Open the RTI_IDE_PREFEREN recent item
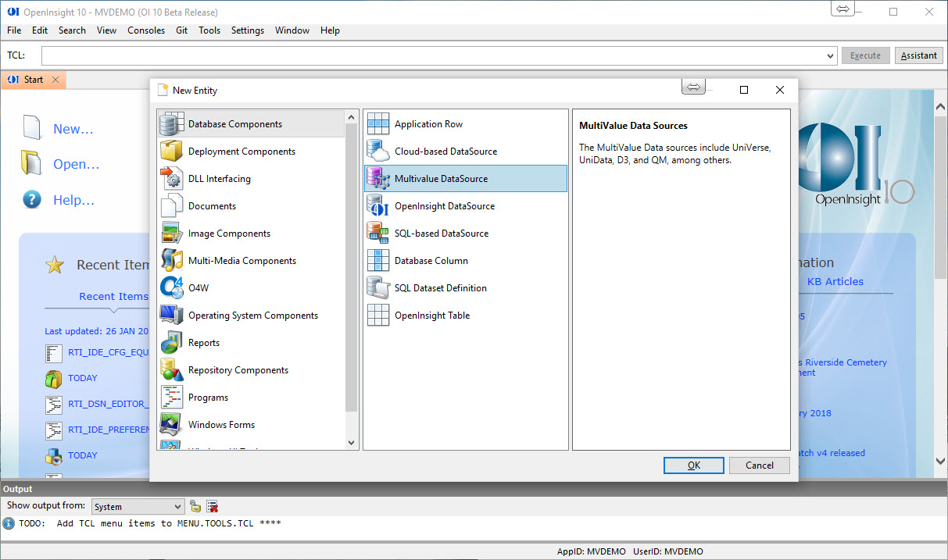 108,429
